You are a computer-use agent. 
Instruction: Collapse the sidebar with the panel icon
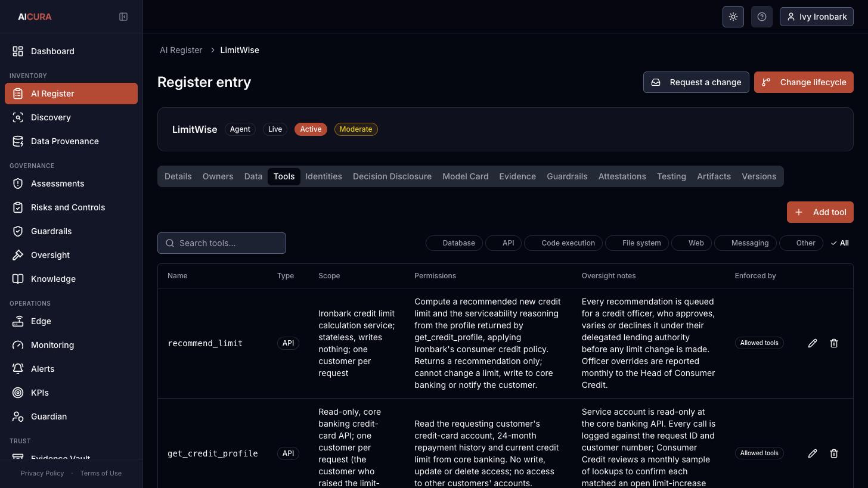(x=123, y=17)
